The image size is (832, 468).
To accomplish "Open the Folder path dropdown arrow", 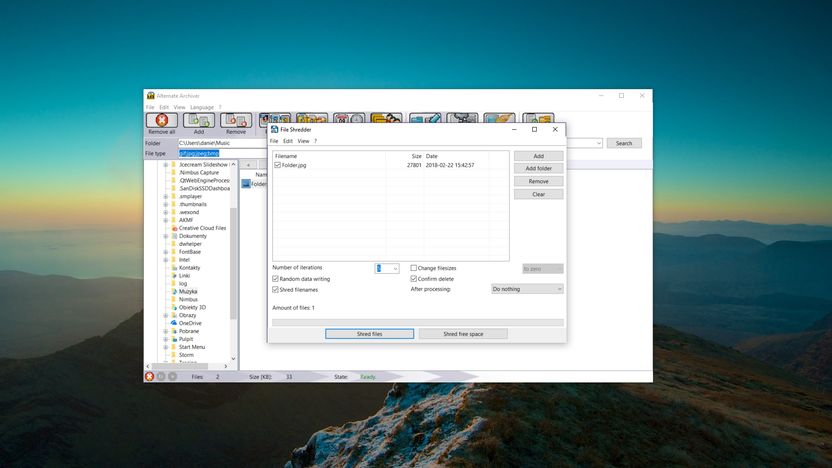I will point(599,143).
